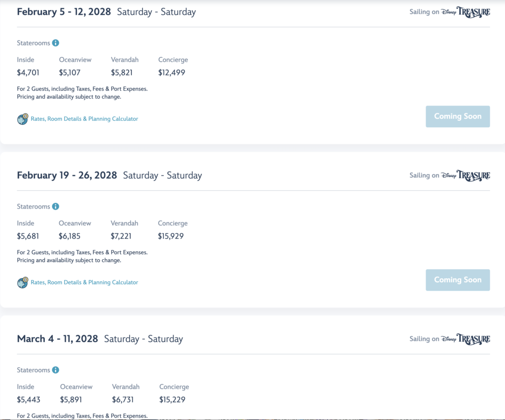Select the $7,221 Verandah price
Viewport: 505px width, 420px height.
point(121,236)
